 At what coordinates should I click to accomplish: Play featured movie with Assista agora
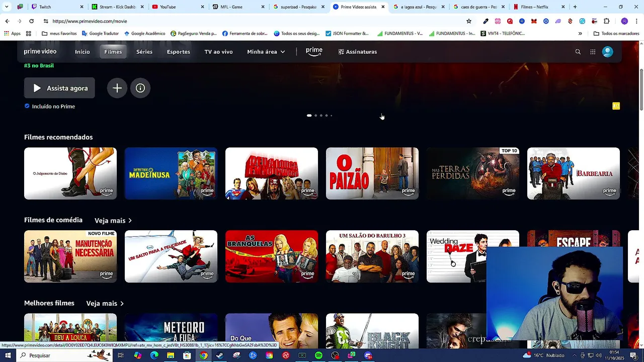point(59,88)
